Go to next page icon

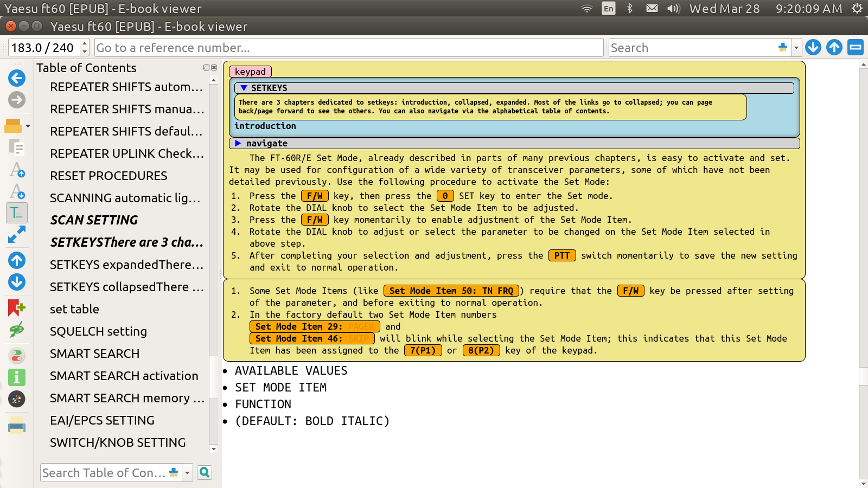(17, 282)
